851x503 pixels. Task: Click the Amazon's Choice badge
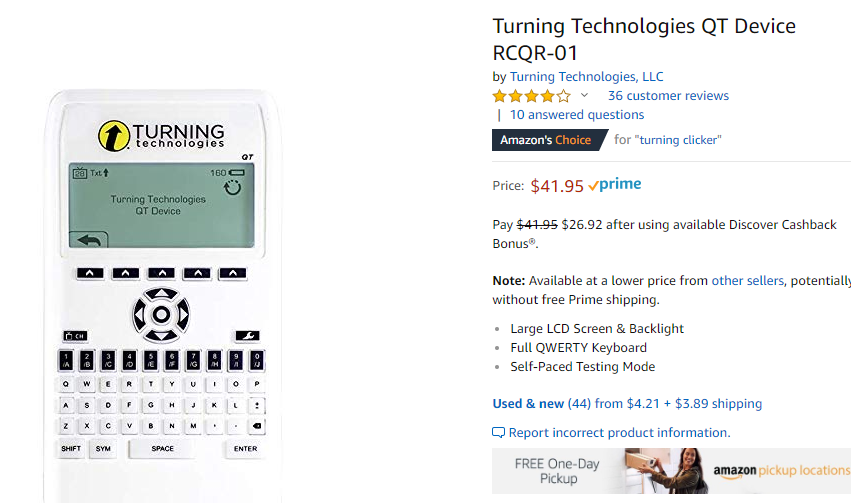pyautogui.click(x=546, y=140)
